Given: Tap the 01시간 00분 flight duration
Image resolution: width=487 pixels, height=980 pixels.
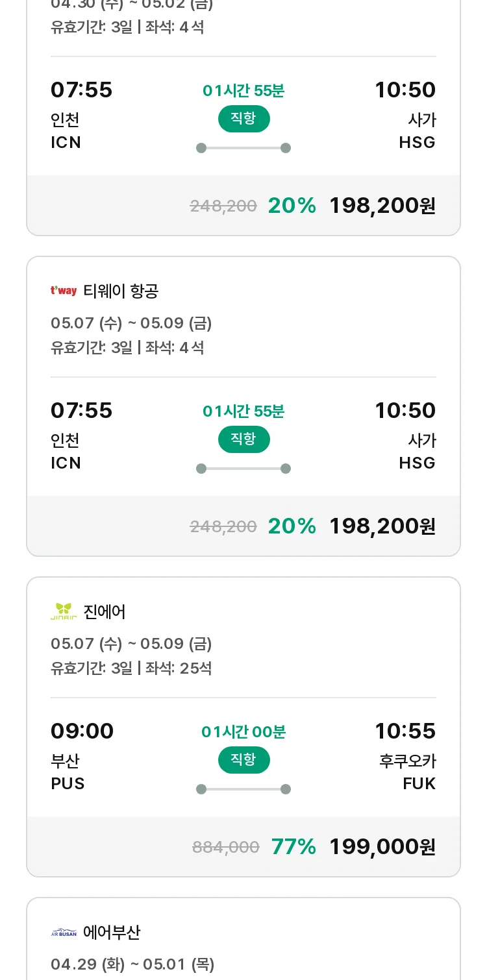Looking at the screenshot, I should [243, 732].
